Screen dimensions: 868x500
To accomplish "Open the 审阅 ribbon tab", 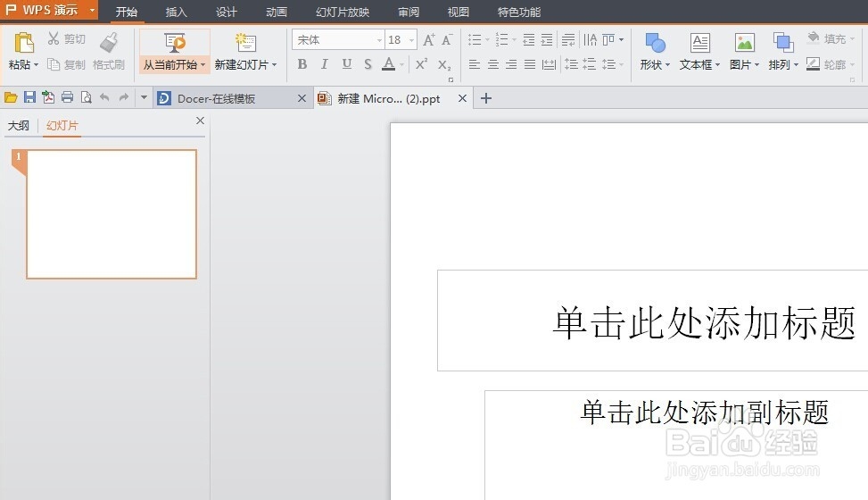I will click(x=409, y=12).
